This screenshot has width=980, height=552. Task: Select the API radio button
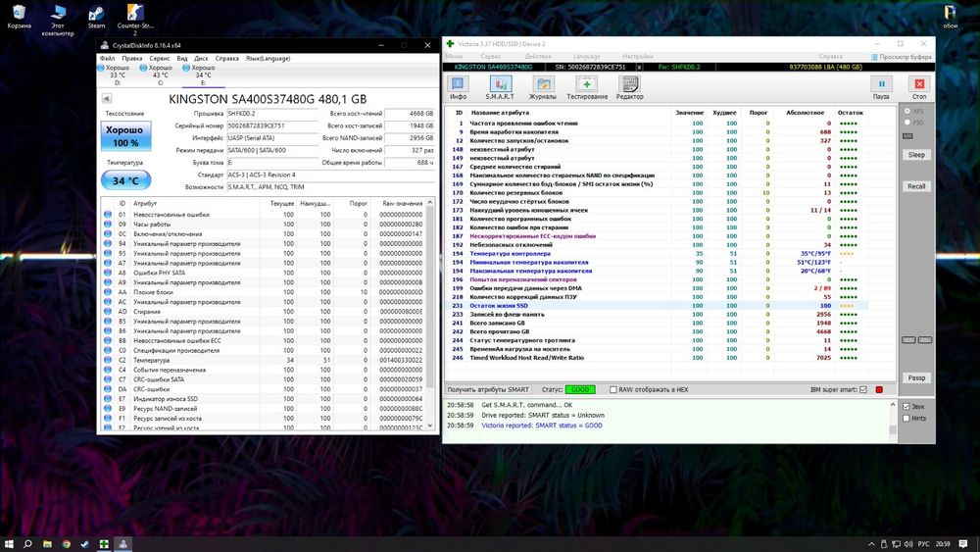[907, 111]
